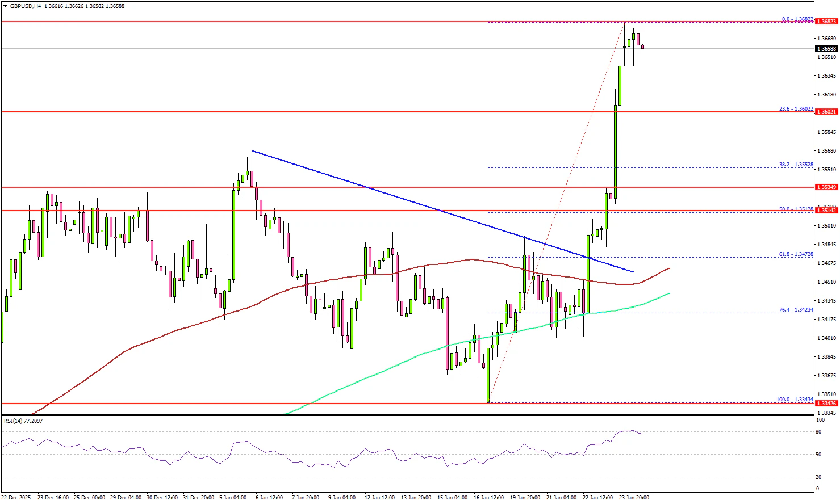
Task: Click the 1.33426 red price tag
Action: coord(826,404)
